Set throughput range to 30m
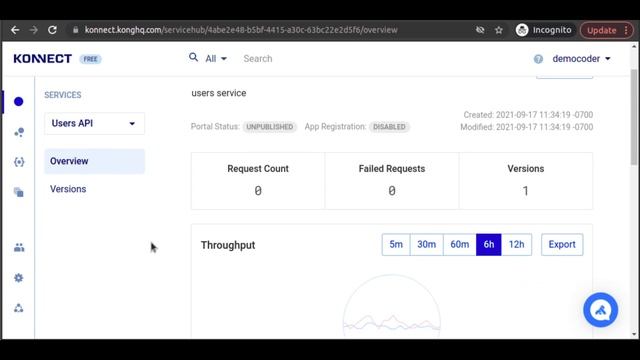This screenshot has height=360, width=640. point(427,244)
